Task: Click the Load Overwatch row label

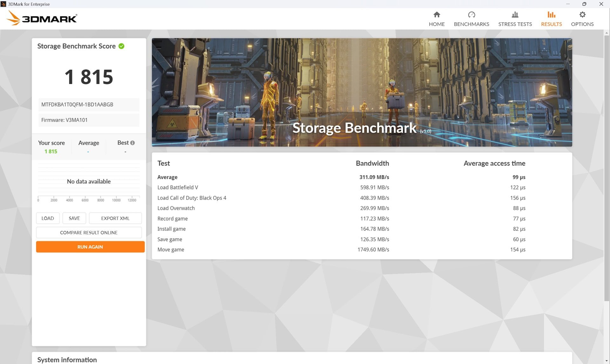Action: click(176, 208)
